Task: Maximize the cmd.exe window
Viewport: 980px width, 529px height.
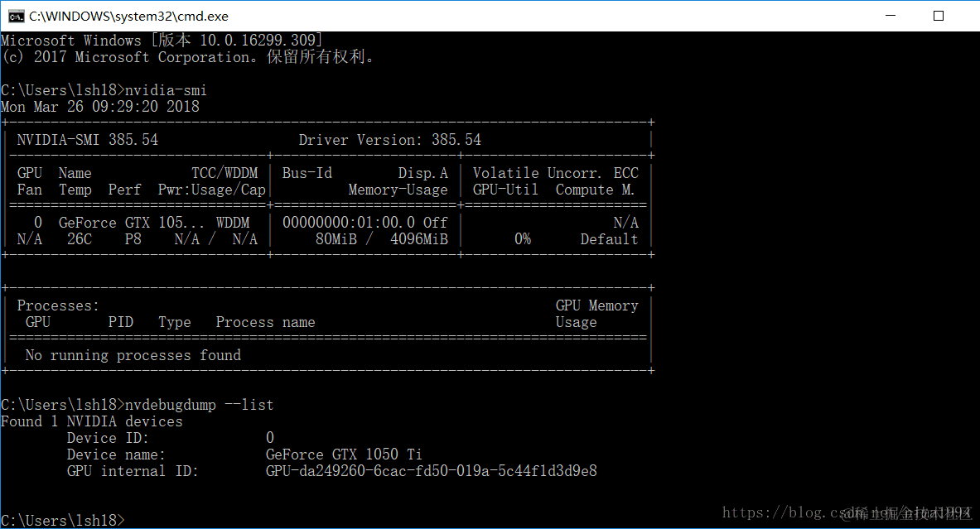Action: click(x=938, y=16)
